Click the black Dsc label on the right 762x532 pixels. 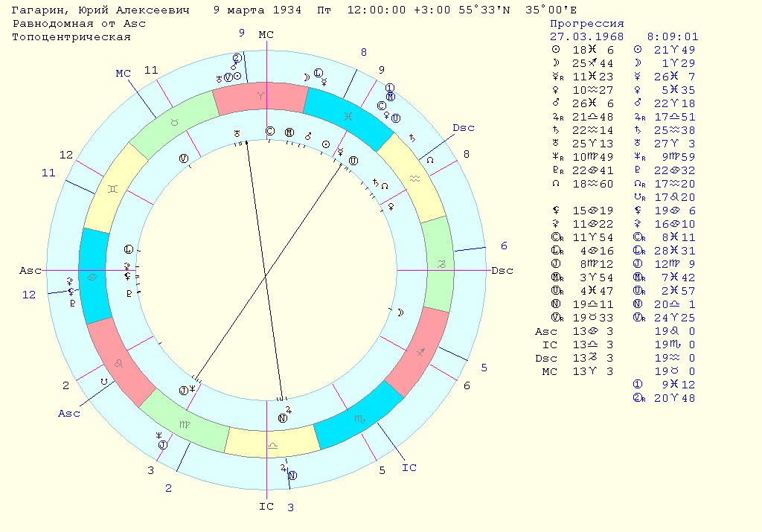pyautogui.click(x=502, y=270)
